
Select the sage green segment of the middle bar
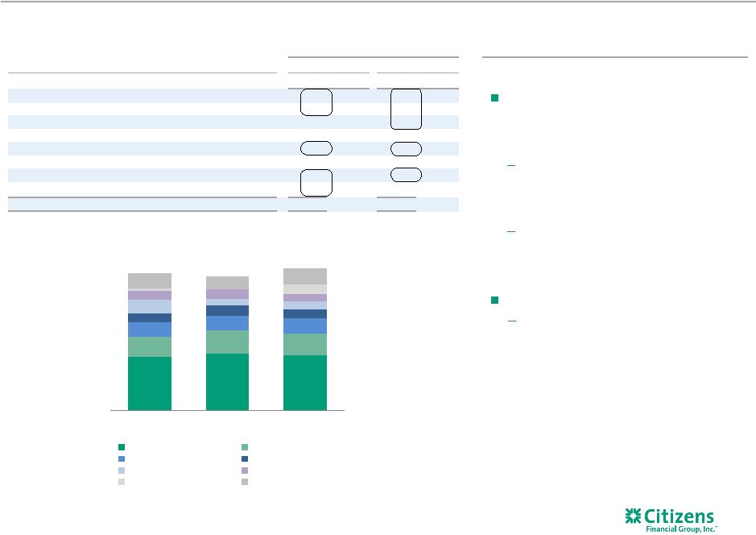tap(228, 342)
